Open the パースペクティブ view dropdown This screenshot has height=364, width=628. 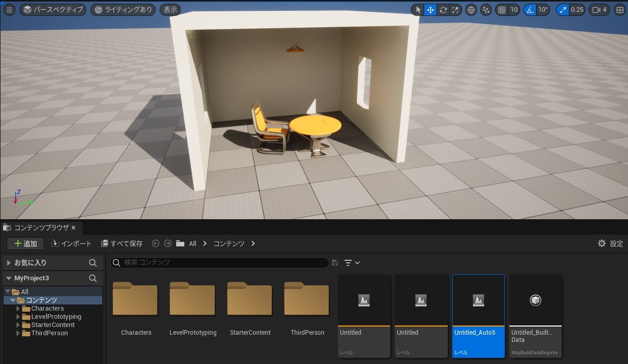point(55,9)
